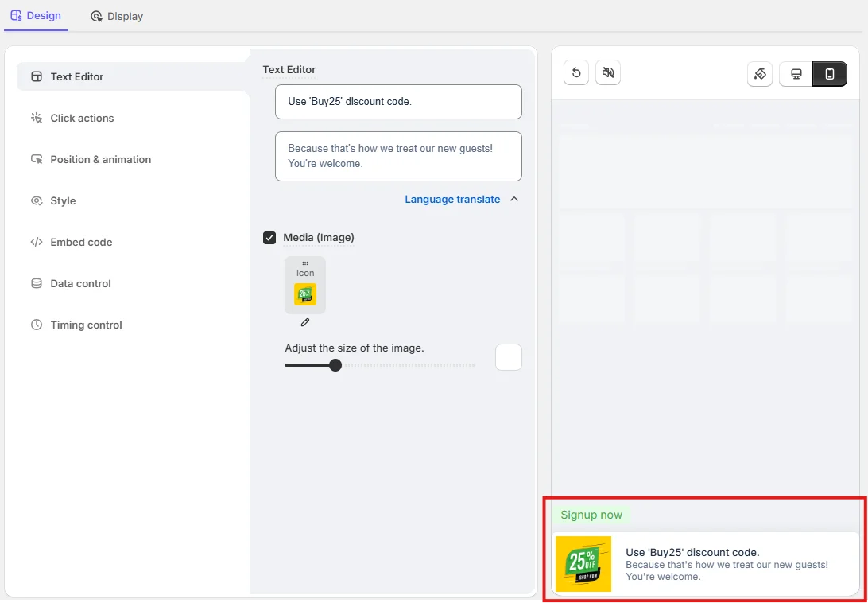This screenshot has width=868, height=603.
Task: Collapse the Language translate chevron
Action: [x=514, y=200]
